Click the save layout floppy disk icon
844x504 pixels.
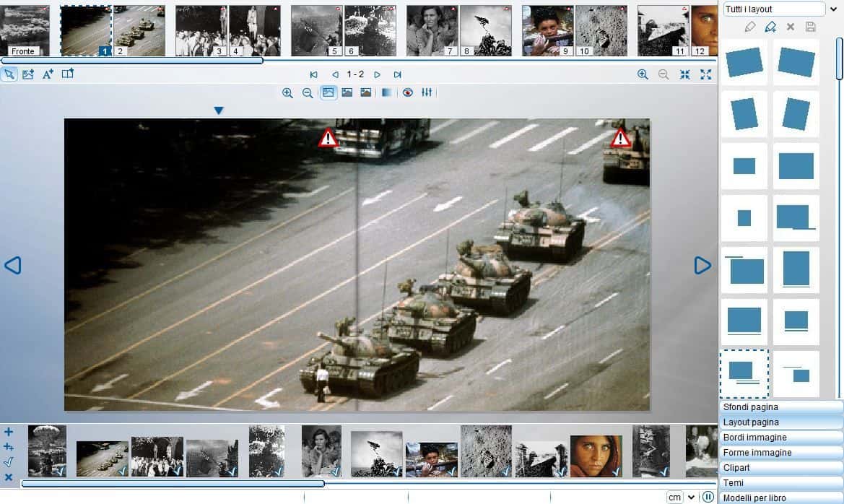pyautogui.click(x=811, y=27)
